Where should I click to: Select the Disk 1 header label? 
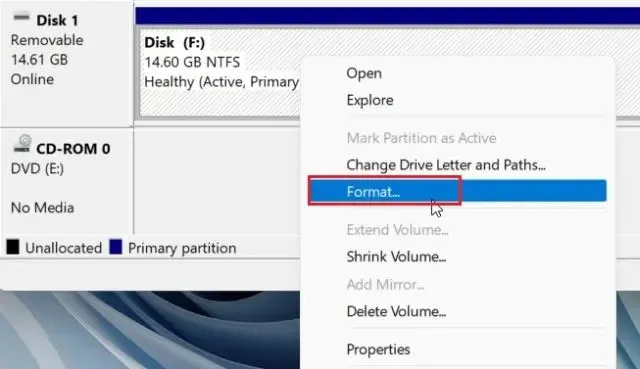point(57,20)
